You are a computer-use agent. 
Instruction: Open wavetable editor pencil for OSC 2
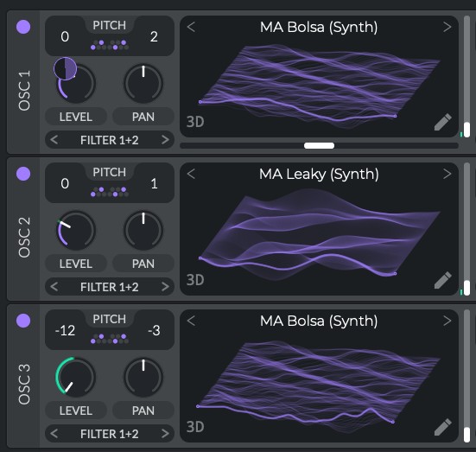click(x=442, y=280)
